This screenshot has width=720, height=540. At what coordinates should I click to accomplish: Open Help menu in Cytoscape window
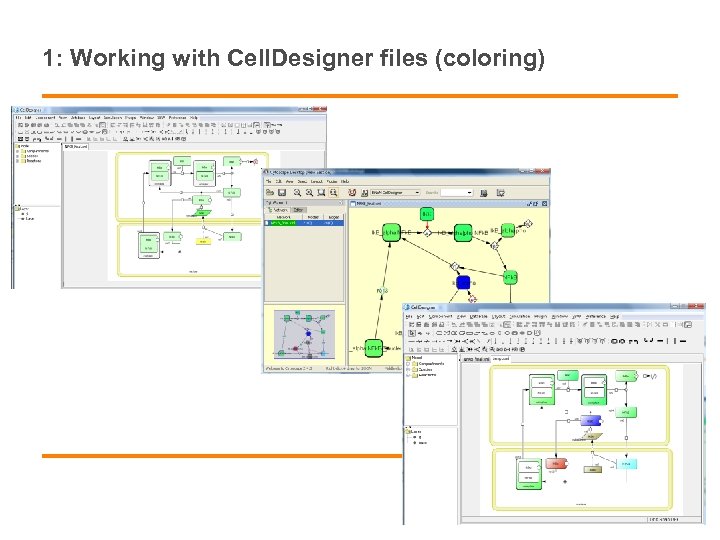pyautogui.click(x=345, y=181)
